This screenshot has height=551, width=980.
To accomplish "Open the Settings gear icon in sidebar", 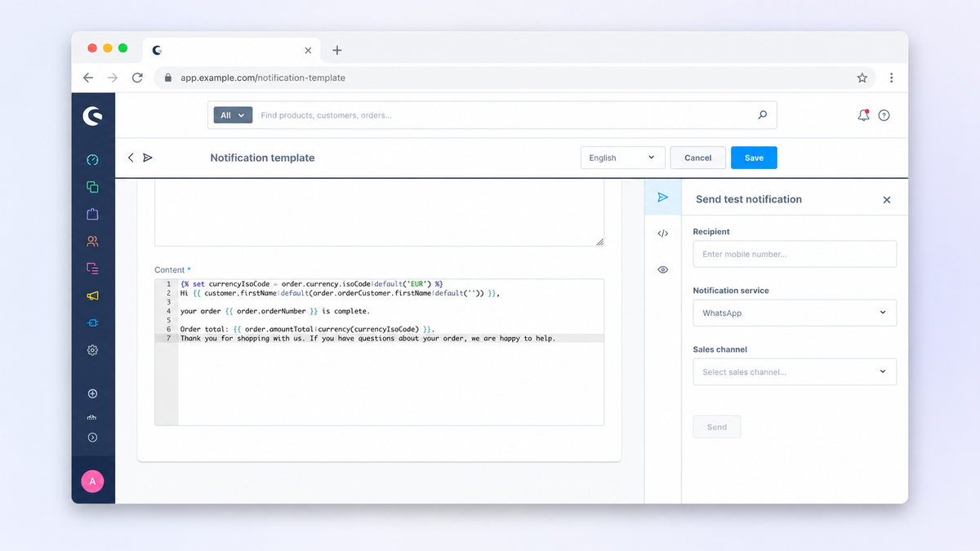I will pos(92,350).
